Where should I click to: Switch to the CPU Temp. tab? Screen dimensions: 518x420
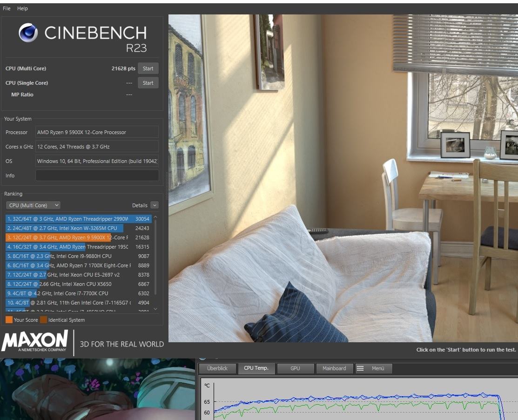[256, 368]
